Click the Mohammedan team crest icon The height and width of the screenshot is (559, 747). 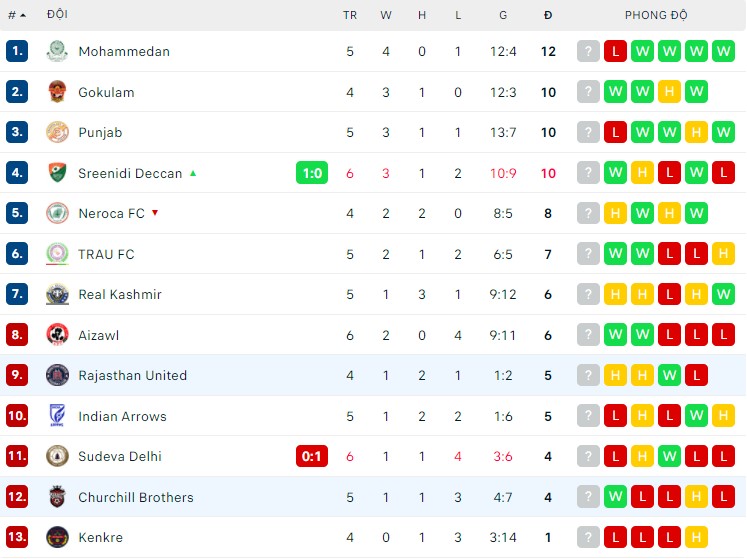point(57,51)
